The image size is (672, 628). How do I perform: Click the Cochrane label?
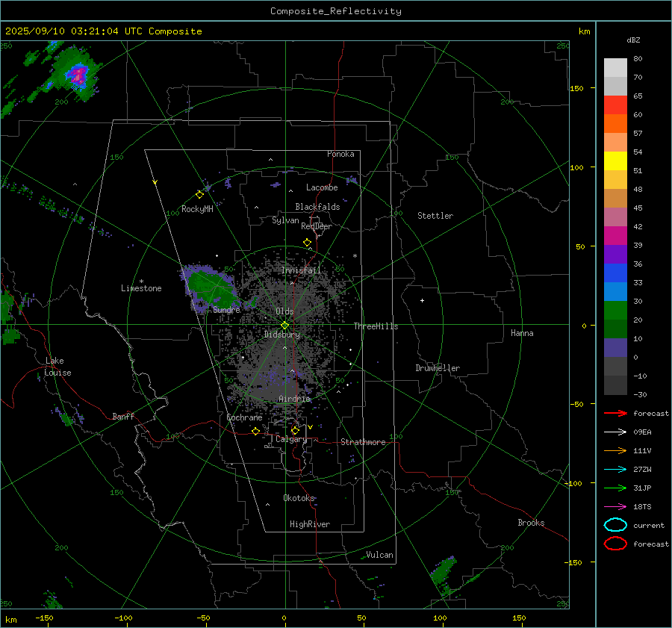pos(244,417)
